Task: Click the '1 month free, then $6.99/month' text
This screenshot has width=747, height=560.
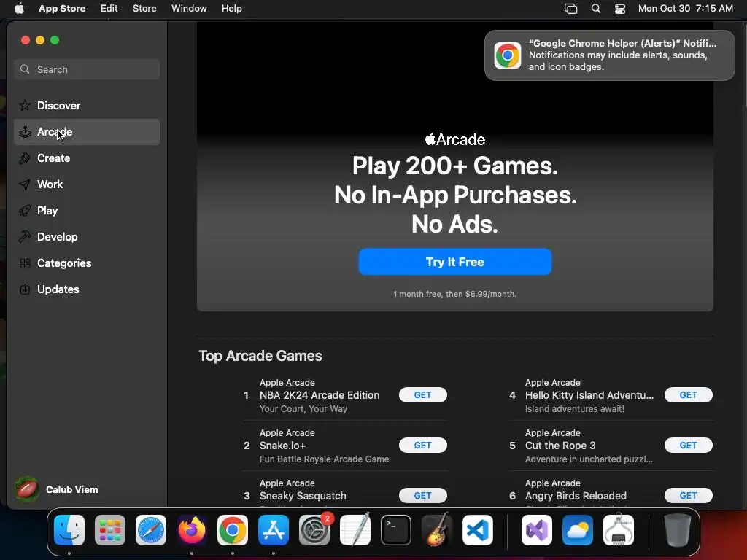Action: tap(455, 294)
